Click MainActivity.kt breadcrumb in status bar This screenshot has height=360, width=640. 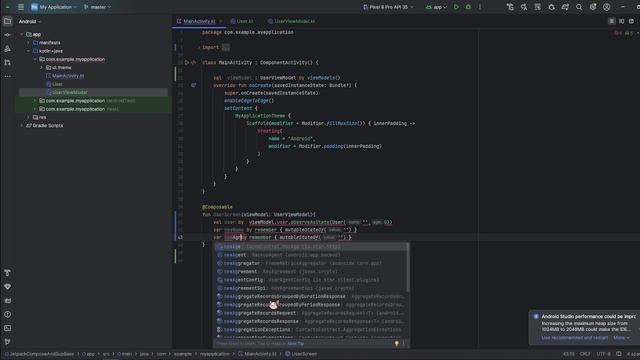click(257, 354)
